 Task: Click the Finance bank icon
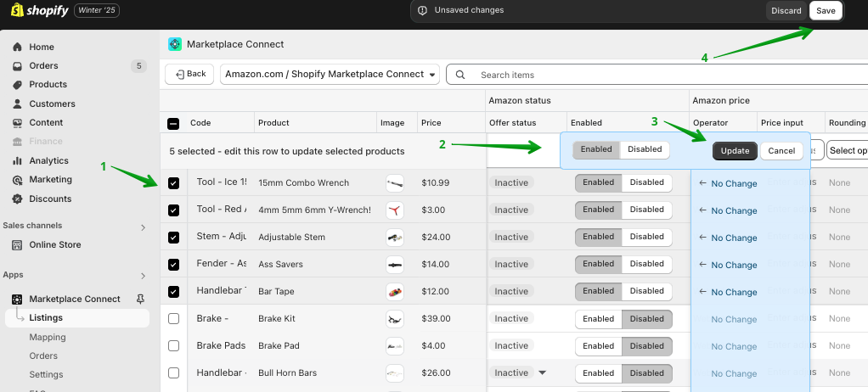[x=17, y=142]
